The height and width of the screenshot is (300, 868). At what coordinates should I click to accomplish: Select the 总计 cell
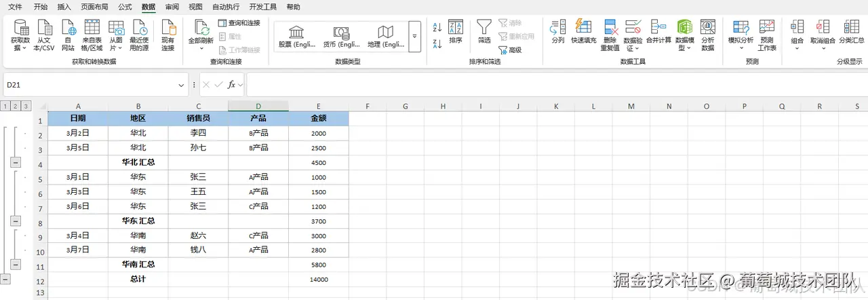(138, 279)
